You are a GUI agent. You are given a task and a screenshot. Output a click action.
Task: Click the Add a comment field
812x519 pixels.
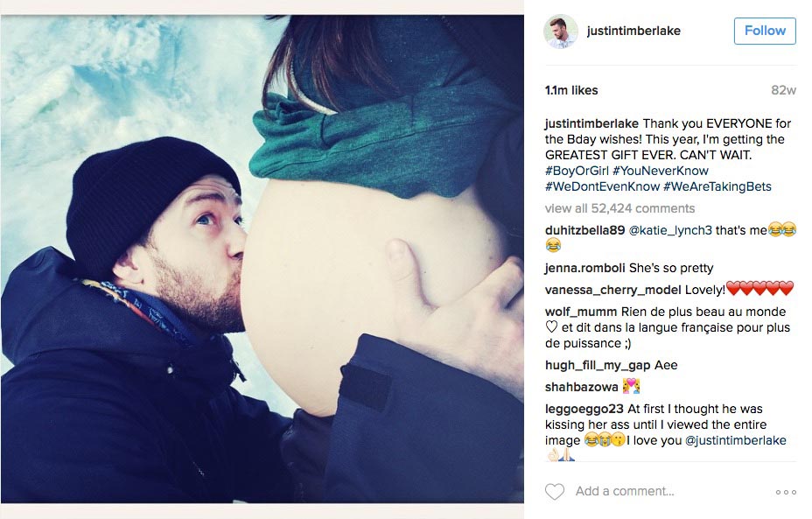625,491
